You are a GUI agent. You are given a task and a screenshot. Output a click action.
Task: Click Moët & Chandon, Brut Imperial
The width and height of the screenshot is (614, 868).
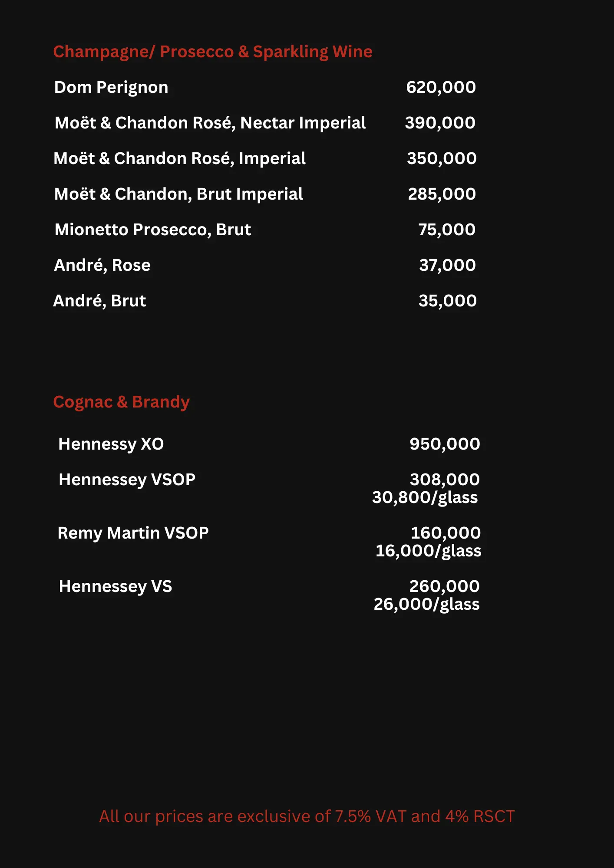[x=178, y=194]
